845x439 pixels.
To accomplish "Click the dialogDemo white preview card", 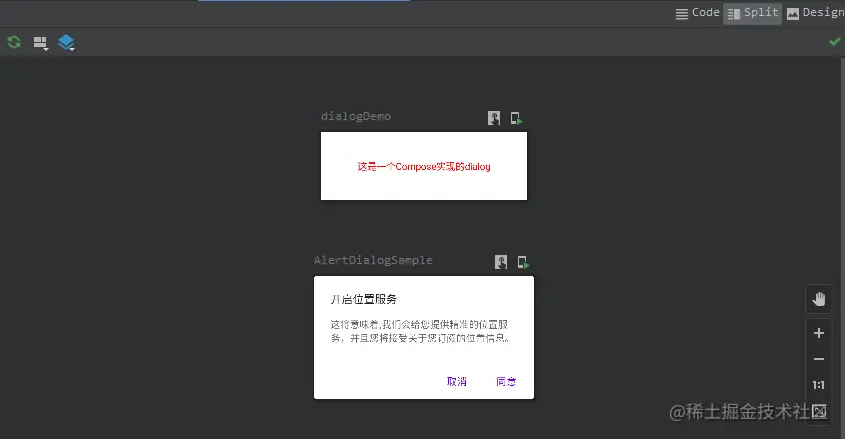I will click(424, 166).
